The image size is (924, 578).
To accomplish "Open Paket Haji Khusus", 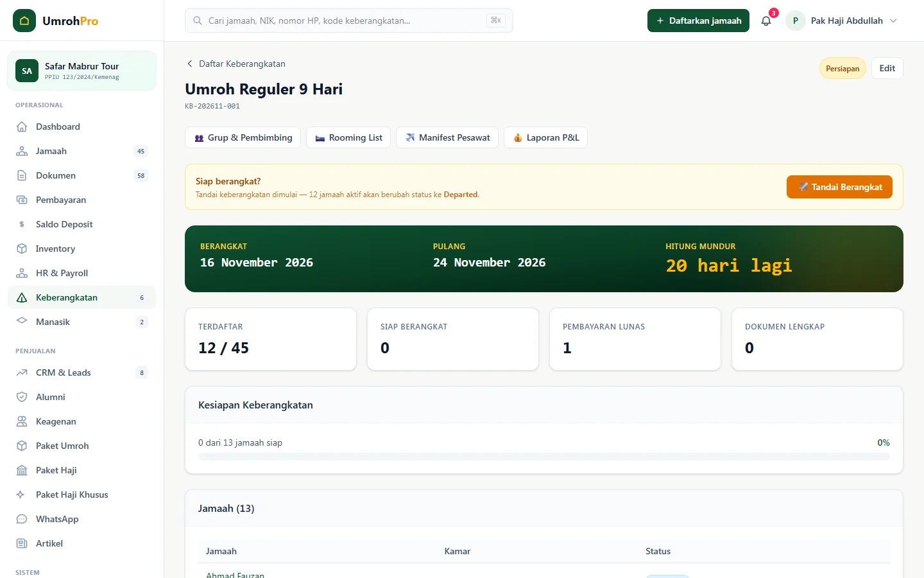I will coord(82,495).
